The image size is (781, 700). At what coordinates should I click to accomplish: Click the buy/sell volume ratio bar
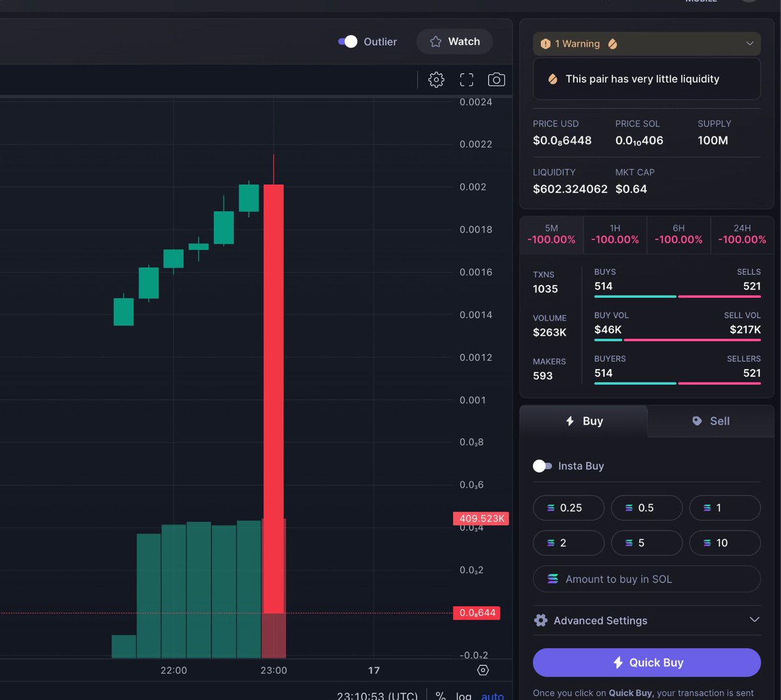tap(678, 340)
